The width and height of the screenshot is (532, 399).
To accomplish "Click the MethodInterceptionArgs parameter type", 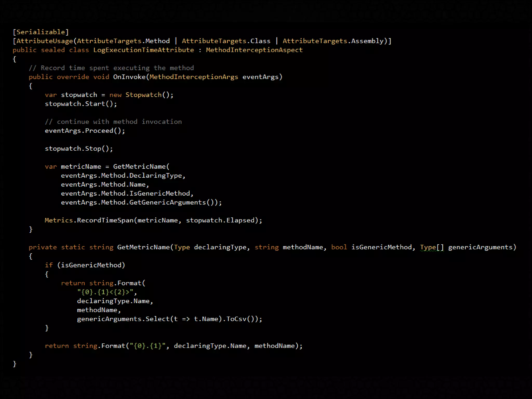I will (x=194, y=77).
